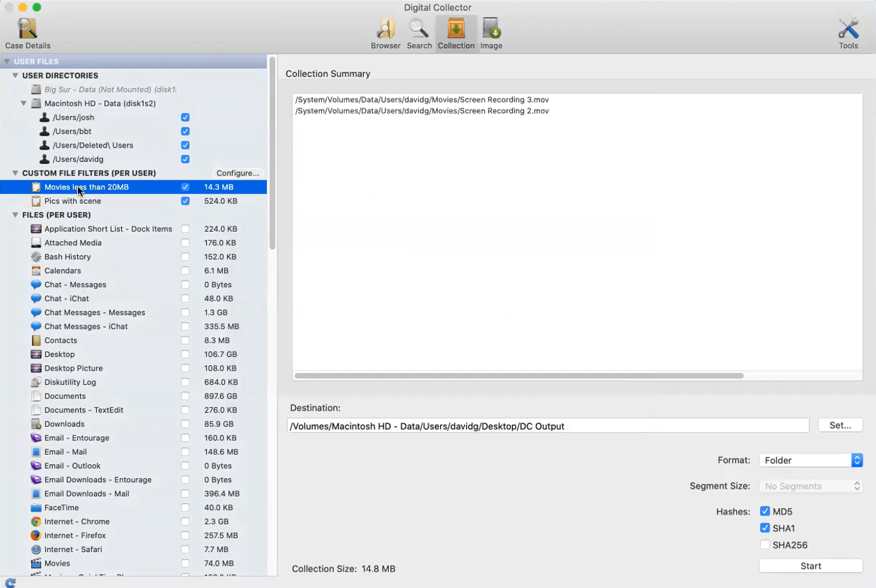
Task: Uncheck the /Users/josh directory checkbox
Action: [x=185, y=117]
